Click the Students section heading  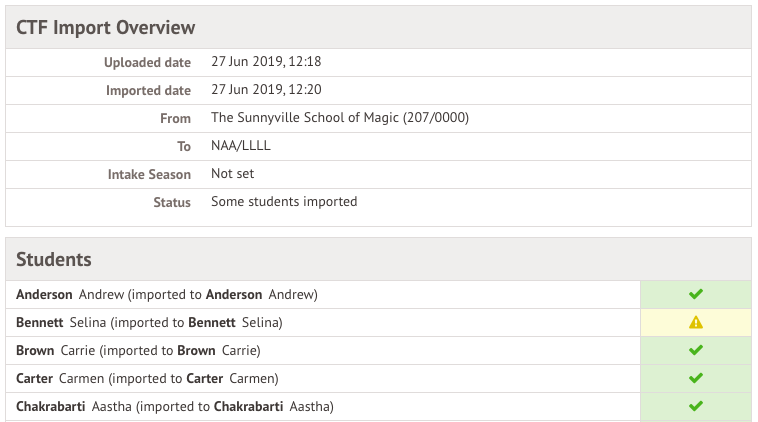tap(54, 259)
